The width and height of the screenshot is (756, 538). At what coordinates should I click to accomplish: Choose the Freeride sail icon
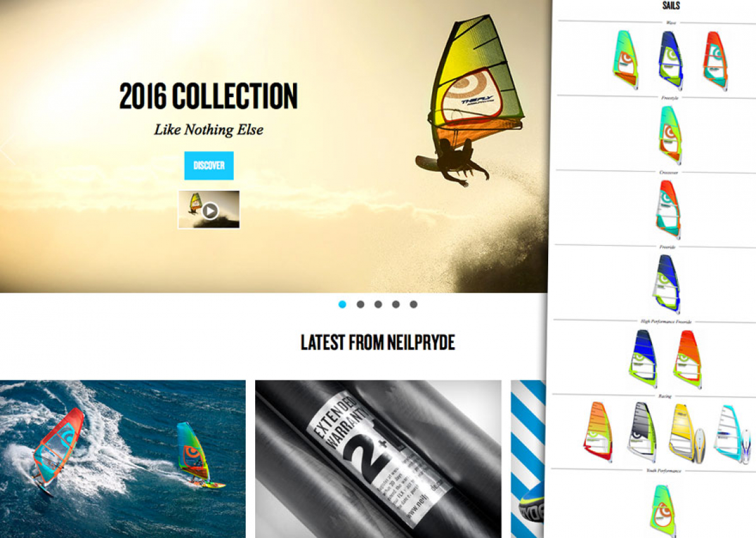(667, 283)
